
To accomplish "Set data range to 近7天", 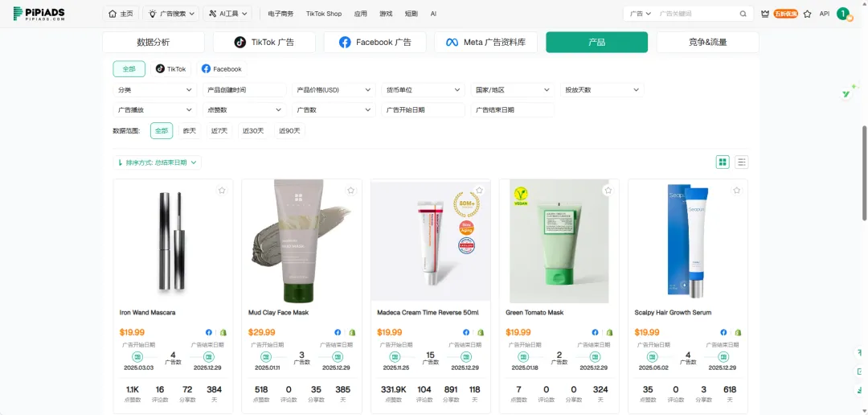I will (219, 131).
